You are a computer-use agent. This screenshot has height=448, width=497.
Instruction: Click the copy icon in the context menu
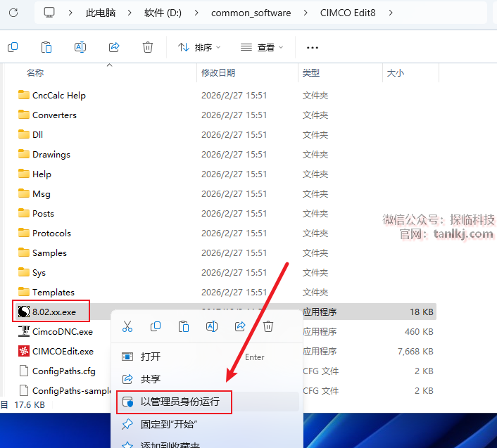[x=156, y=326]
